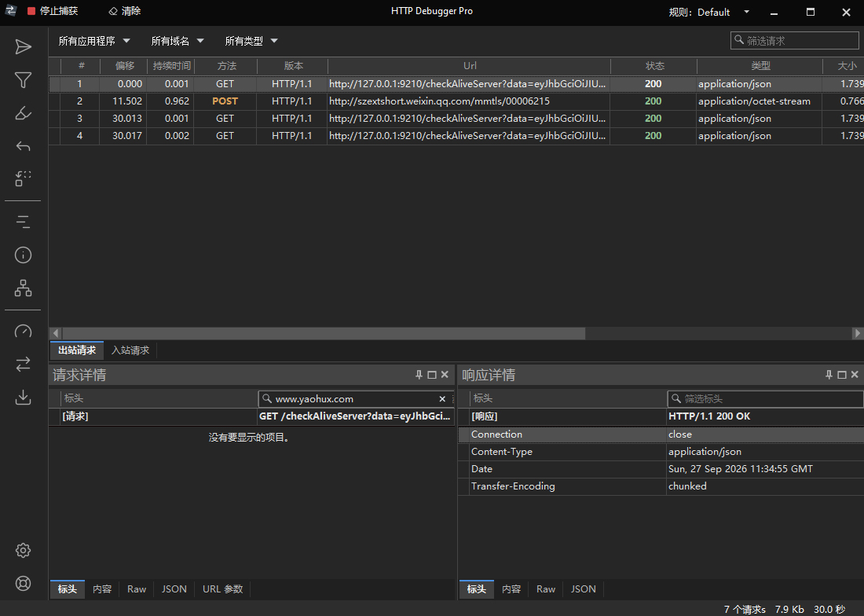Sort by the 方法 column header
The width and height of the screenshot is (864, 616).
(226, 65)
